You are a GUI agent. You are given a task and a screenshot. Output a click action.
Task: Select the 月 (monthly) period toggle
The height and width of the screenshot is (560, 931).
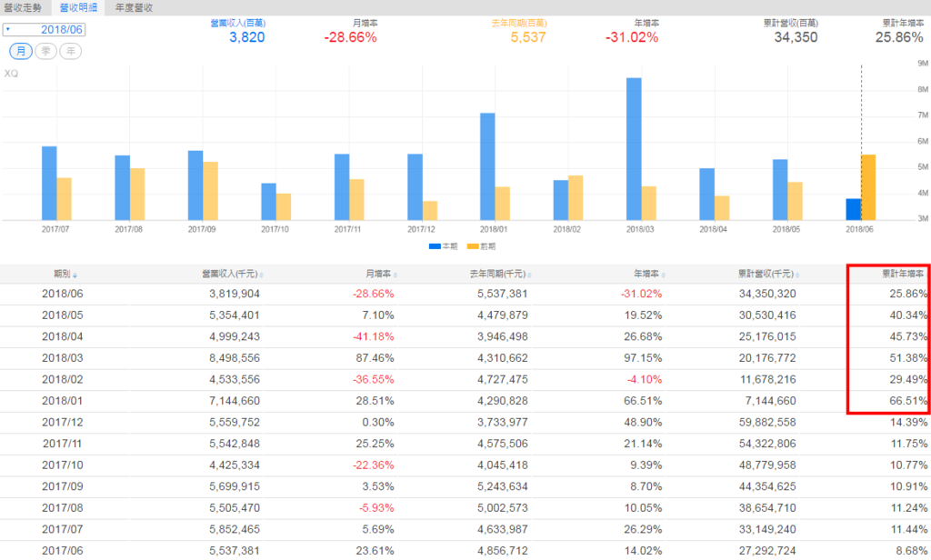point(21,51)
